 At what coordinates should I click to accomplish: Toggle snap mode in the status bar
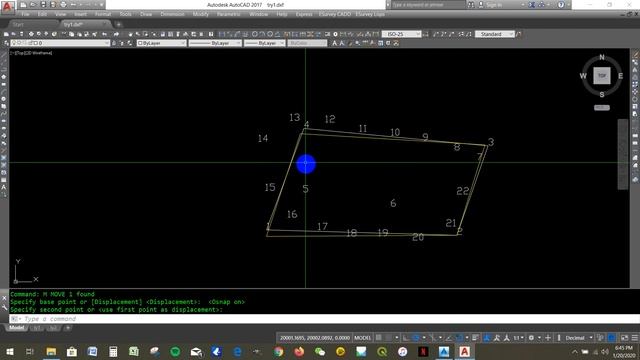point(389,338)
